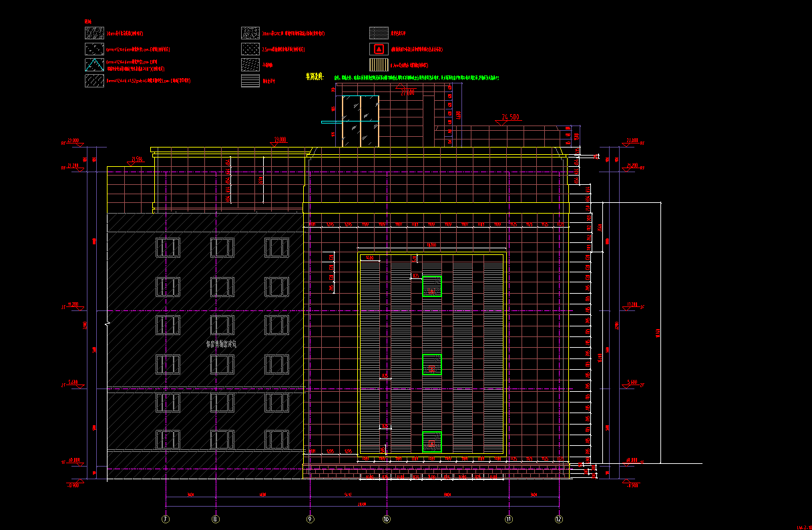Image resolution: width=812 pixels, height=530 pixels.
Task: Select the horizontal-lines hatch legend swatch
Action: click(x=250, y=81)
